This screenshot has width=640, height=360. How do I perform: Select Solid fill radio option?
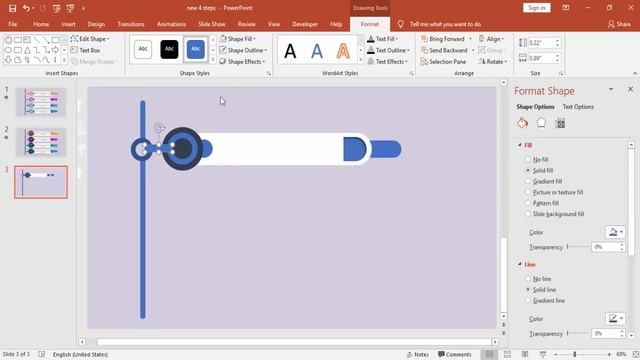528,170
